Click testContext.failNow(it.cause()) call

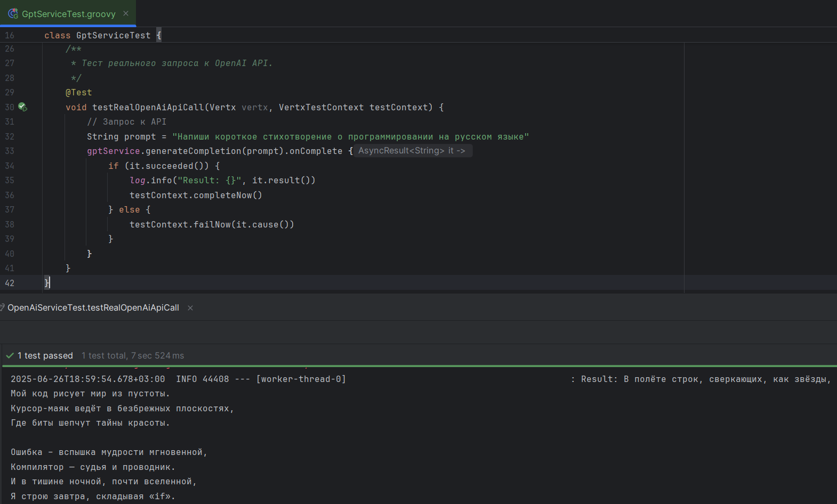212,224
